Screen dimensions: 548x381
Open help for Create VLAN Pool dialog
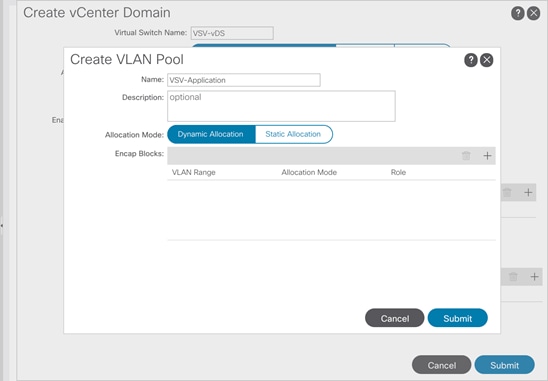pos(471,60)
